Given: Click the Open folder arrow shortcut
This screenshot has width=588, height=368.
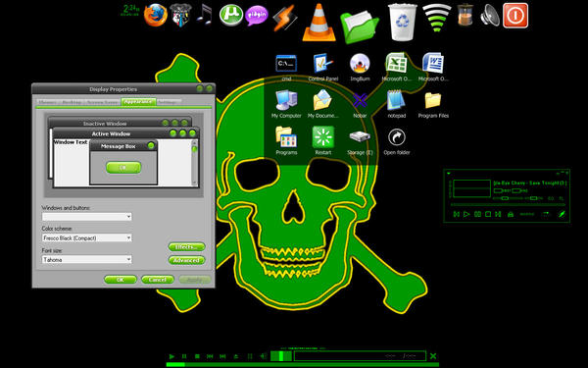Looking at the screenshot, I should pyautogui.click(x=396, y=142).
